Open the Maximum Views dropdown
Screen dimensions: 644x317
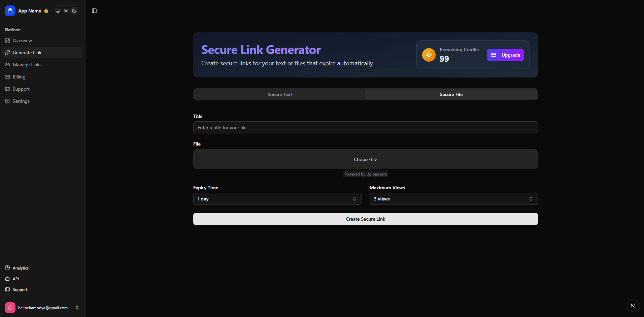(x=454, y=199)
